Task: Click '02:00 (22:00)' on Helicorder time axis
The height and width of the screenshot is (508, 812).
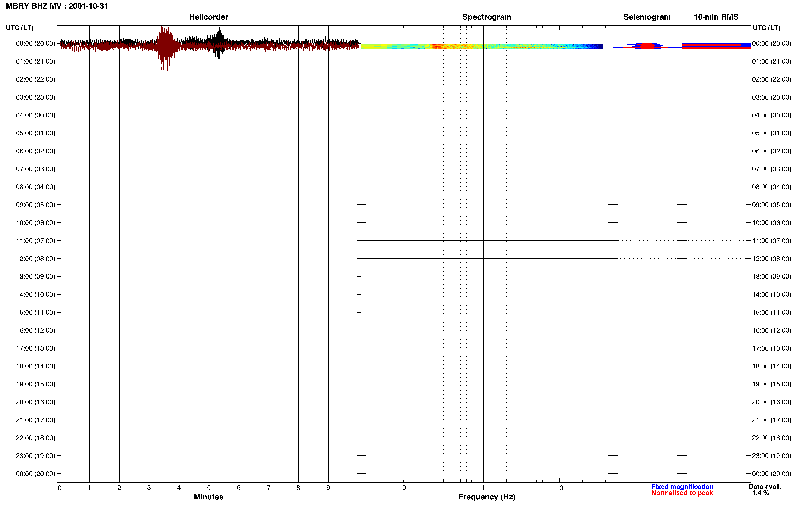Action: (36, 80)
